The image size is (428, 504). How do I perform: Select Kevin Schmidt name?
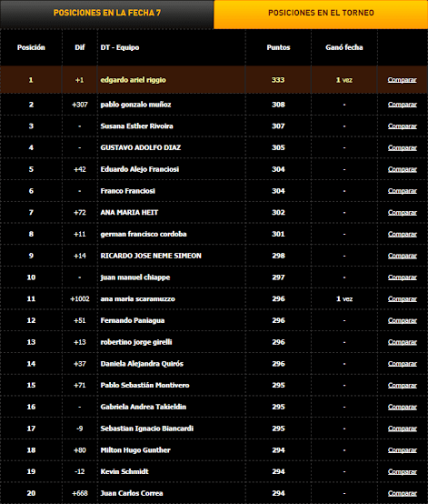point(124,471)
